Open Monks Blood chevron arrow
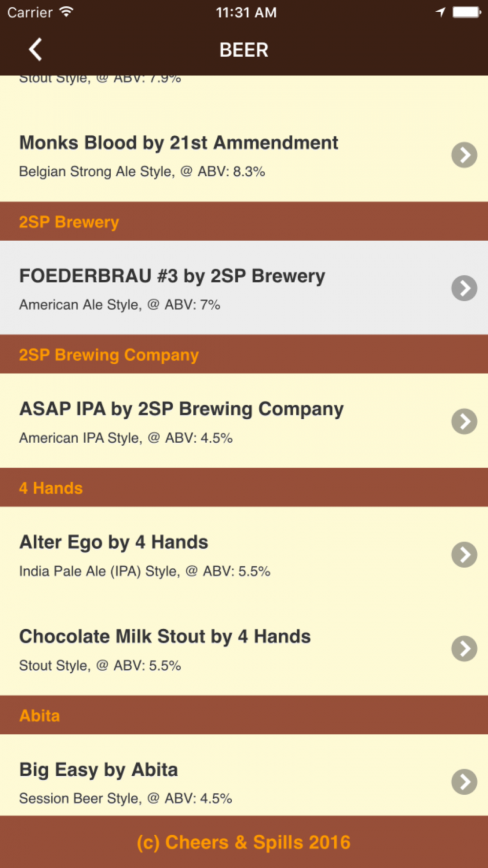The height and width of the screenshot is (868, 488). coord(464,155)
